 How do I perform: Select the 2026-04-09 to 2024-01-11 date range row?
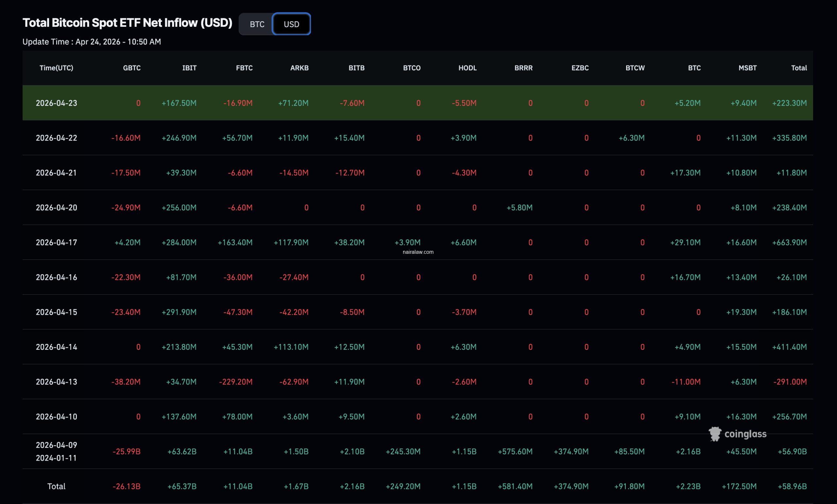(x=56, y=451)
